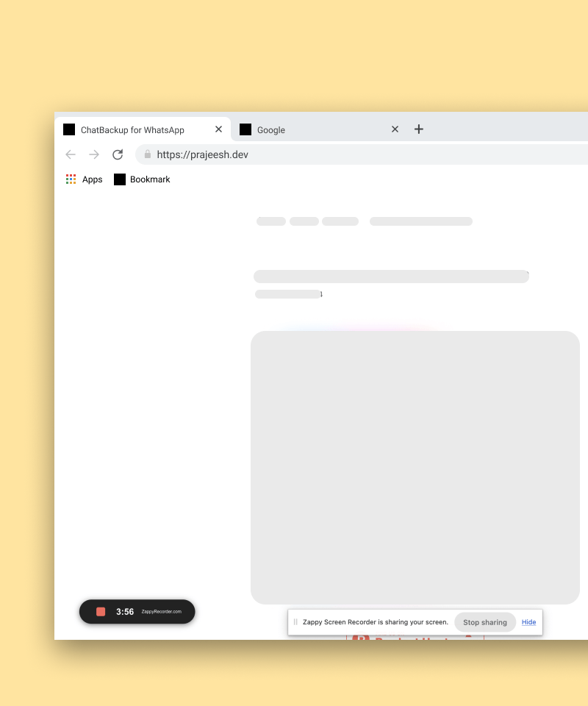
Task: Switch to the Google tab
Action: point(309,130)
